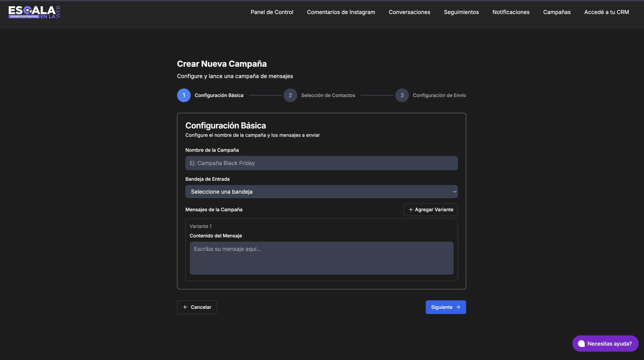Screen dimensions: 644x360
Task: Go to Comentarios de Instagram
Action: click(341, 12)
